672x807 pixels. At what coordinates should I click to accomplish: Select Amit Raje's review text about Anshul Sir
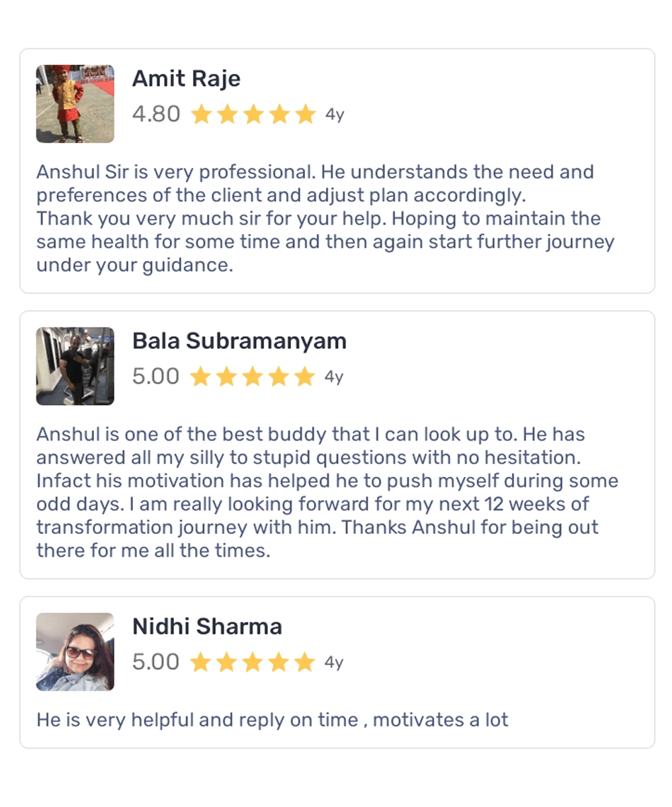click(325, 219)
